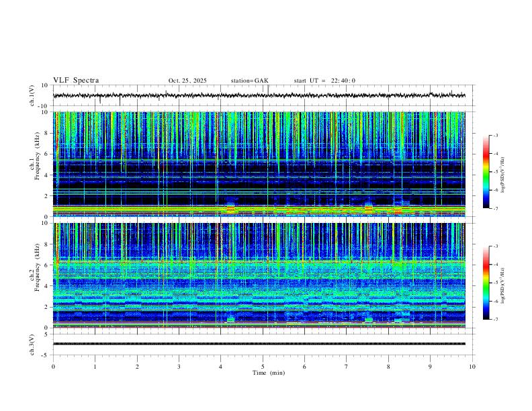Viewport: 532px width, 411px height.
Task: Click the "VLF Spectra" plot title
Action: pos(76,81)
